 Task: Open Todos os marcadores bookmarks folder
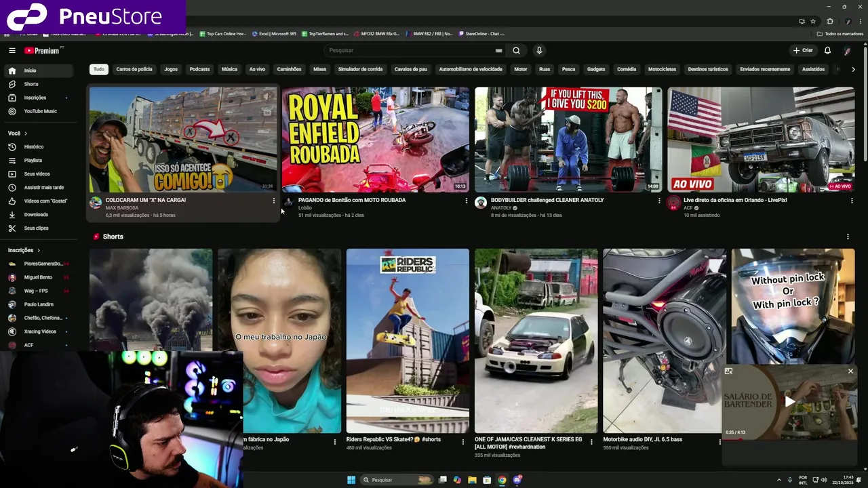[x=840, y=34]
